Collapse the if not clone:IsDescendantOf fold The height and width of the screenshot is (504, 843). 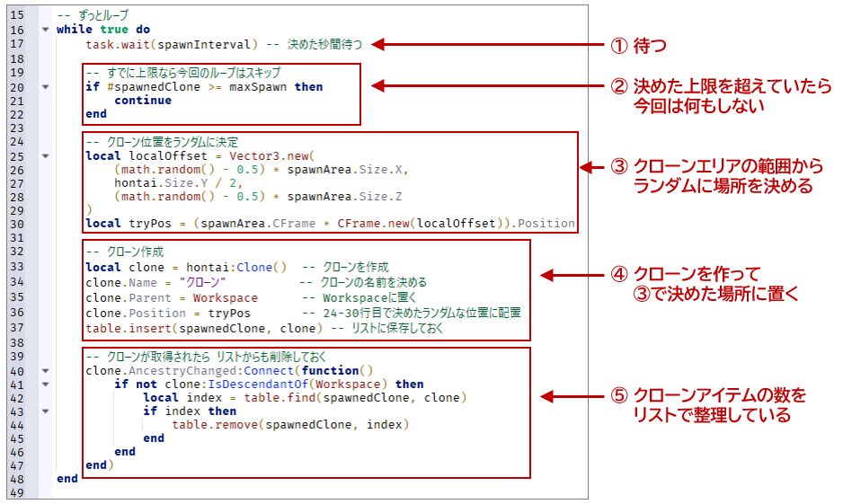(x=46, y=385)
